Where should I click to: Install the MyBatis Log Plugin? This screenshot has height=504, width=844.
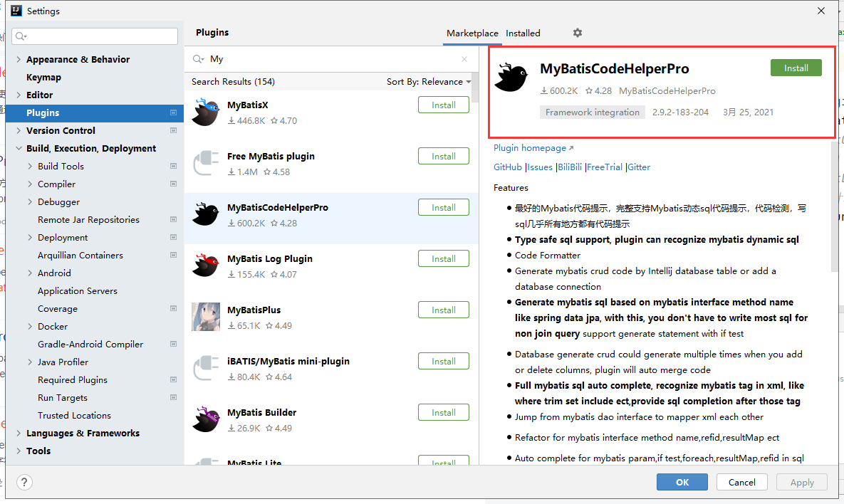(x=444, y=258)
